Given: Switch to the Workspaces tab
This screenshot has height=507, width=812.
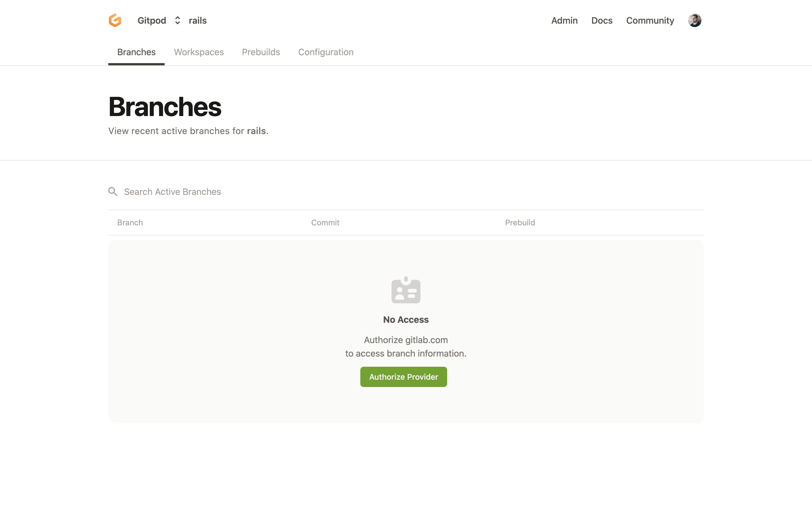Looking at the screenshot, I should (199, 52).
